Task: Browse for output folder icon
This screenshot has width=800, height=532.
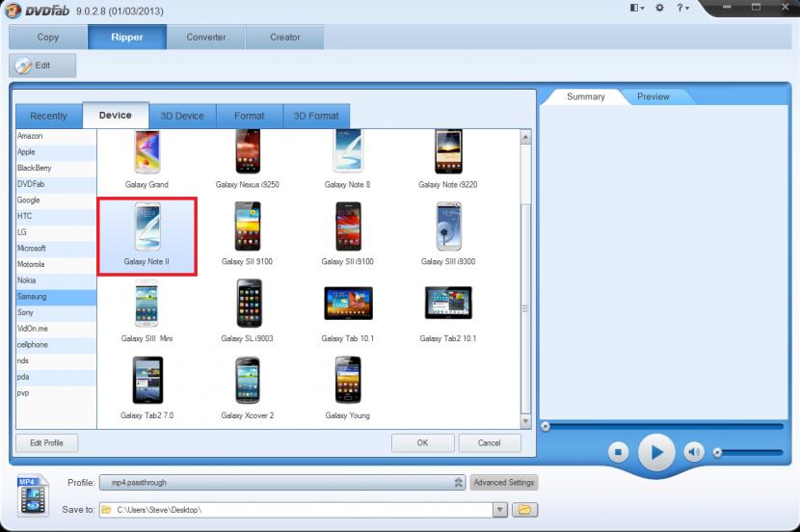Action: (526, 509)
